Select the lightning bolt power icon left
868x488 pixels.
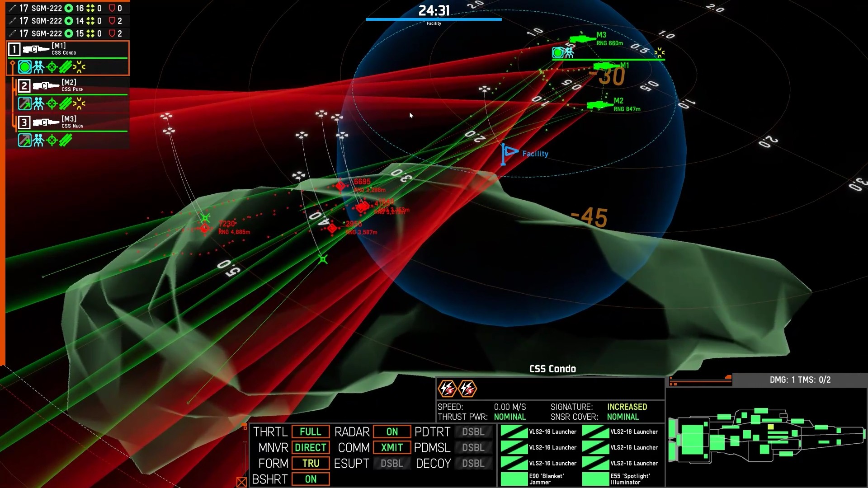point(447,389)
